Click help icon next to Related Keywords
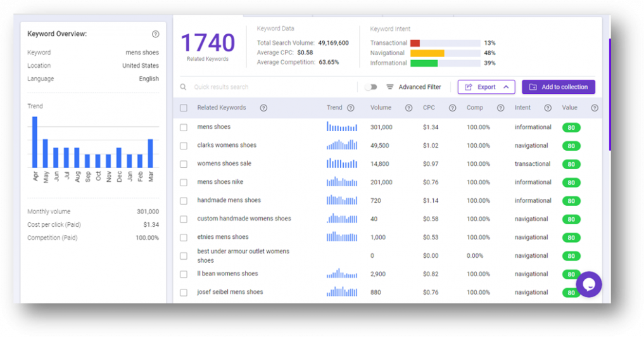The width and height of the screenshot is (644, 337). [x=263, y=108]
